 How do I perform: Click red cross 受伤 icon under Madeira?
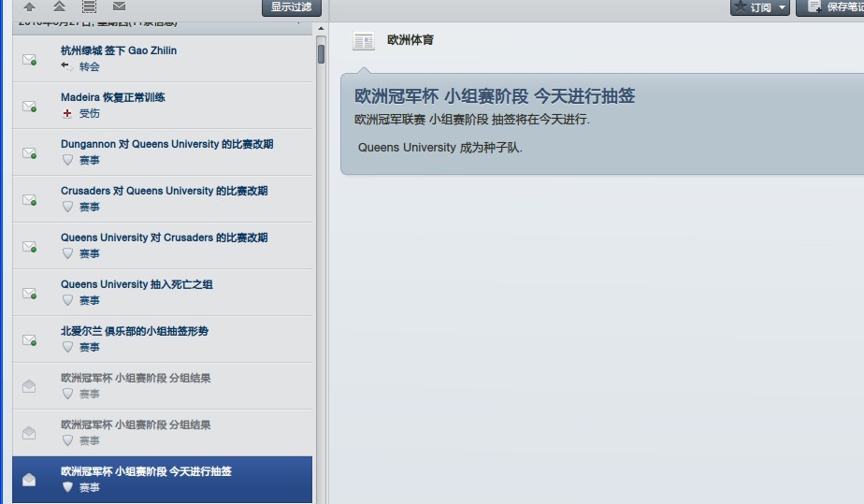(66, 113)
